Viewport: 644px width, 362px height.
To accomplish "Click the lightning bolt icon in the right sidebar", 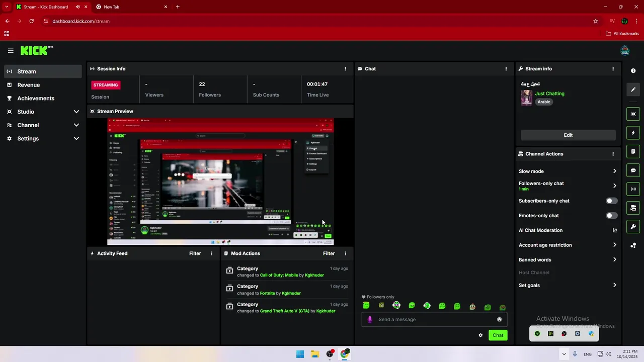I will click(x=633, y=133).
